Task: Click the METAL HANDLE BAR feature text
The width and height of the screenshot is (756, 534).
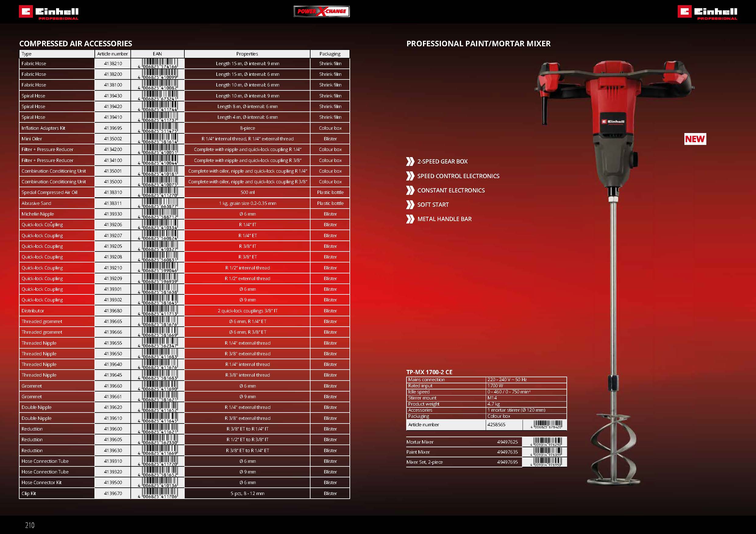Action: coord(445,219)
